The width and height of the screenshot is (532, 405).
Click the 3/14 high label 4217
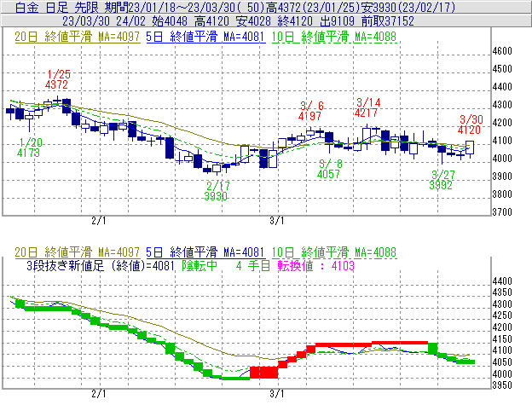point(366,113)
